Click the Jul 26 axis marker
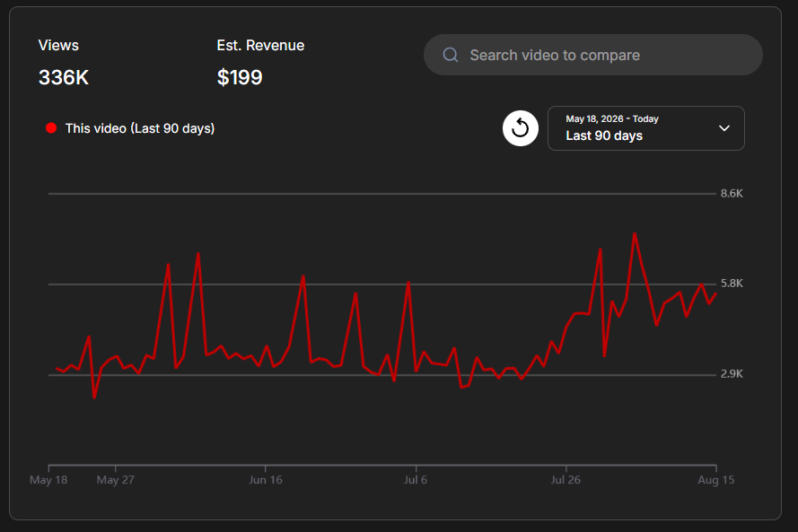 click(566, 480)
